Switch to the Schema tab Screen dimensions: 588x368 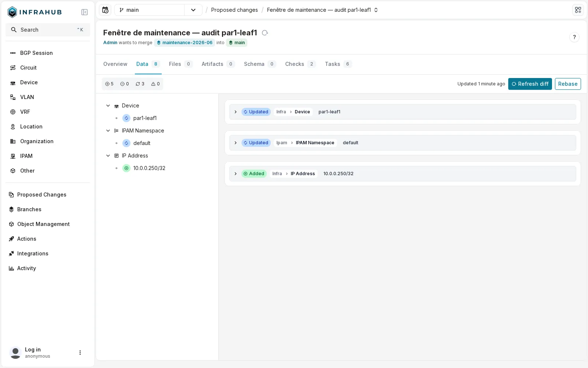pos(260,64)
